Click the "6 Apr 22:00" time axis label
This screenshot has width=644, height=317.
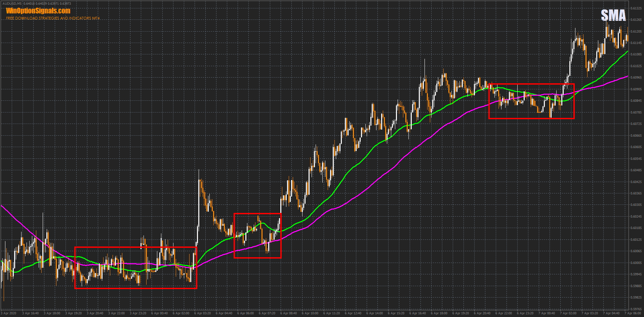(504, 313)
